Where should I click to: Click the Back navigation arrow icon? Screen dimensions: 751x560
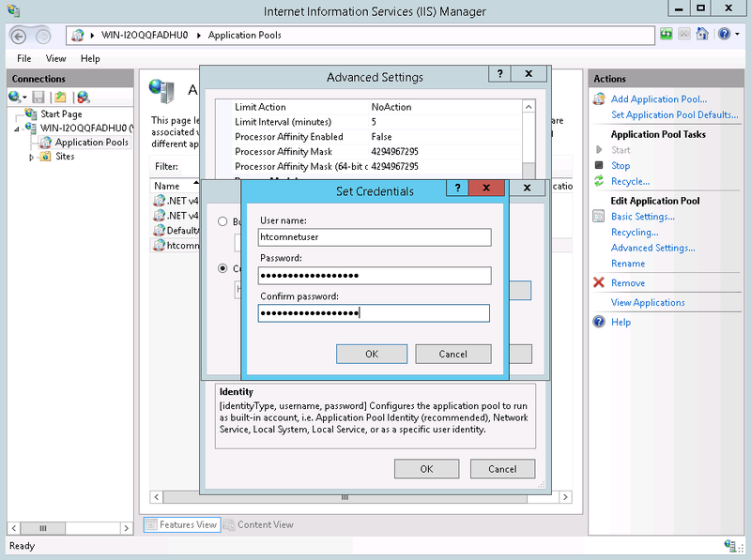(x=18, y=36)
